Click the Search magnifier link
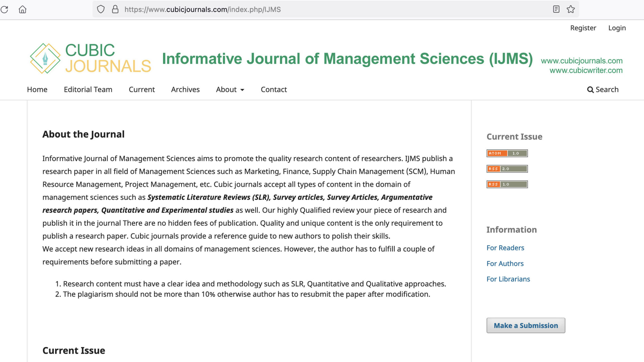The image size is (644, 362). coord(603,90)
